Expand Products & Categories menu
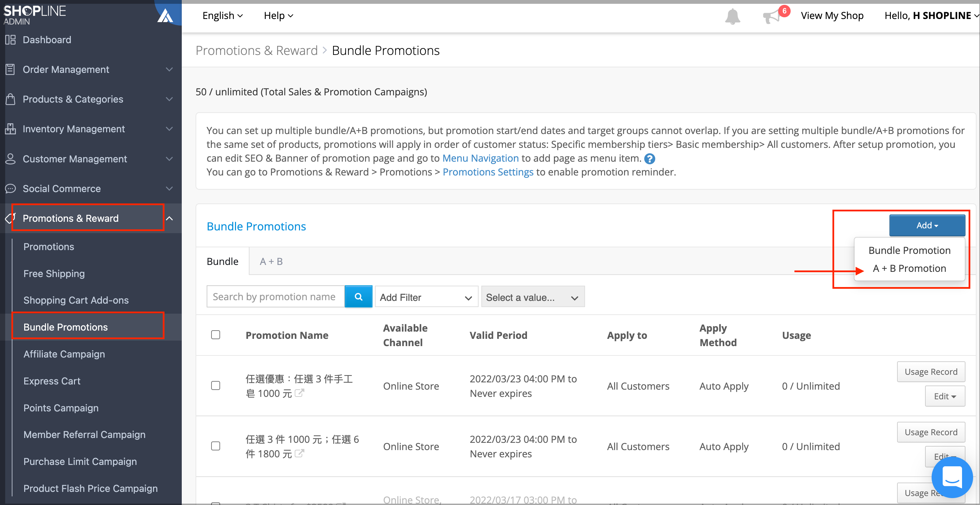Image resolution: width=980 pixels, height=505 pixels. 169,99
